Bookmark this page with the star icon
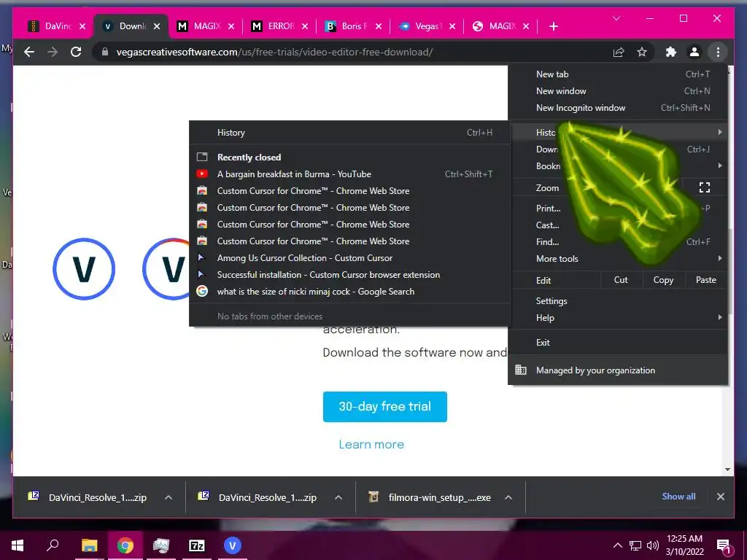747x560 pixels. (x=642, y=52)
